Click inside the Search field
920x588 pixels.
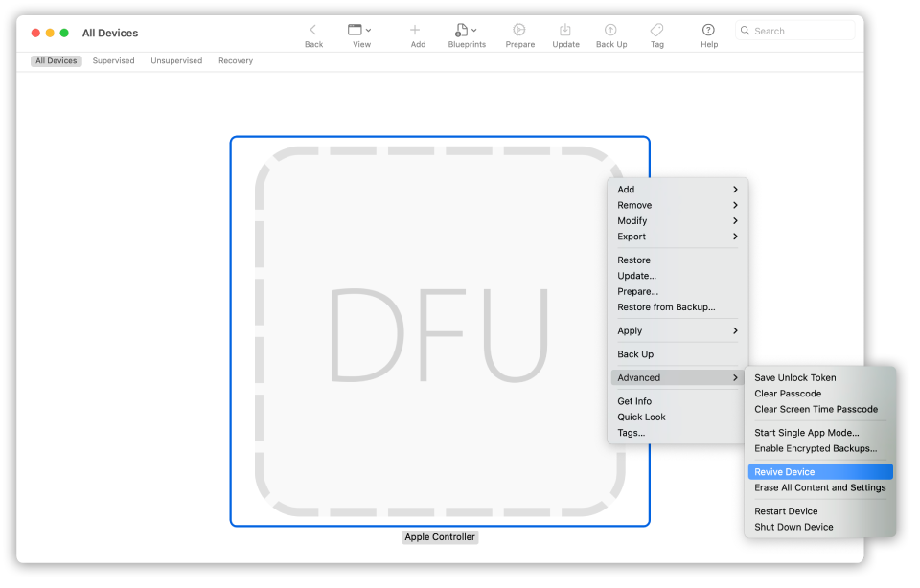click(795, 30)
